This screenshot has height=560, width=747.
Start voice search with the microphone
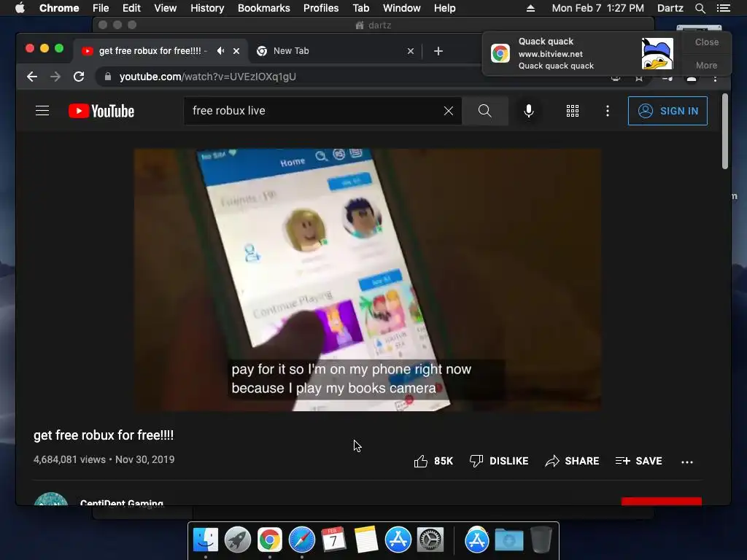coord(528,111)
